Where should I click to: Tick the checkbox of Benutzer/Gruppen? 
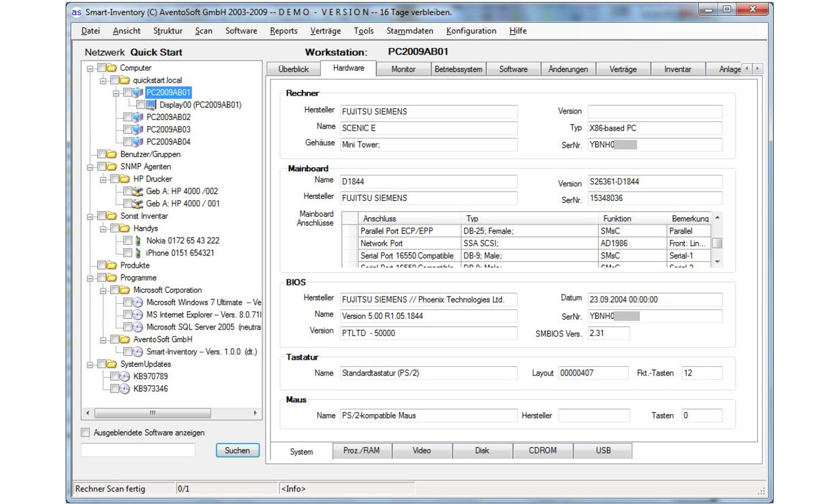coord(101,154)
